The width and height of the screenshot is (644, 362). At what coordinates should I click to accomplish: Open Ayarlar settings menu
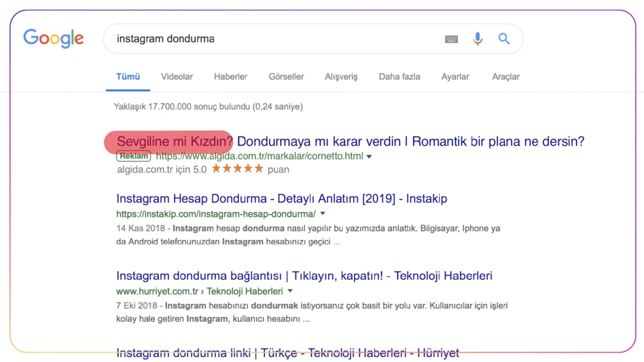455,77
